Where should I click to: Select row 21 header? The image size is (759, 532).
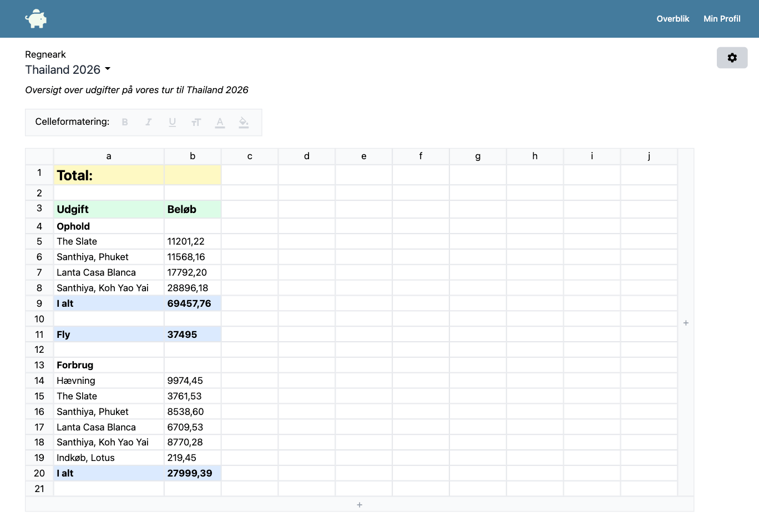click(39, 489)
